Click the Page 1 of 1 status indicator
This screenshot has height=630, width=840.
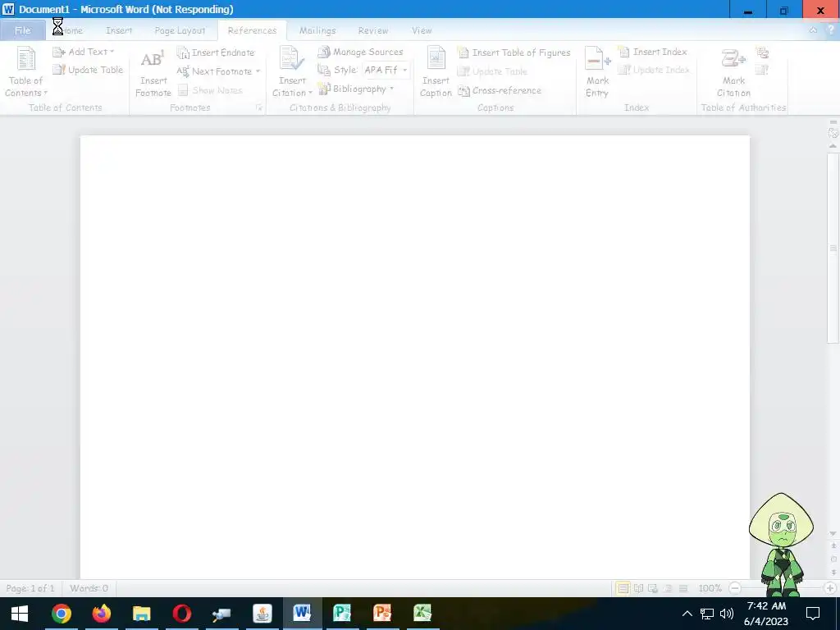30,588
